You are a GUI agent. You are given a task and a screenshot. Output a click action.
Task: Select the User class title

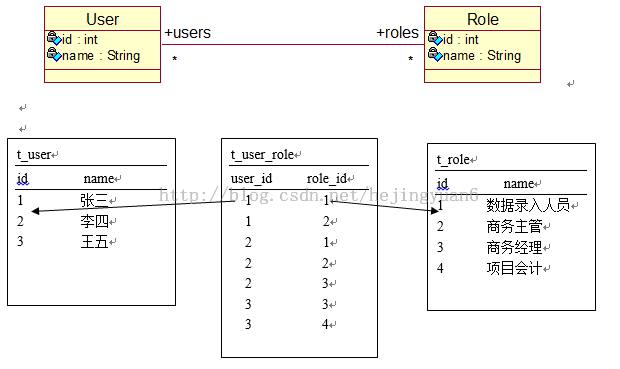point(102,19)
